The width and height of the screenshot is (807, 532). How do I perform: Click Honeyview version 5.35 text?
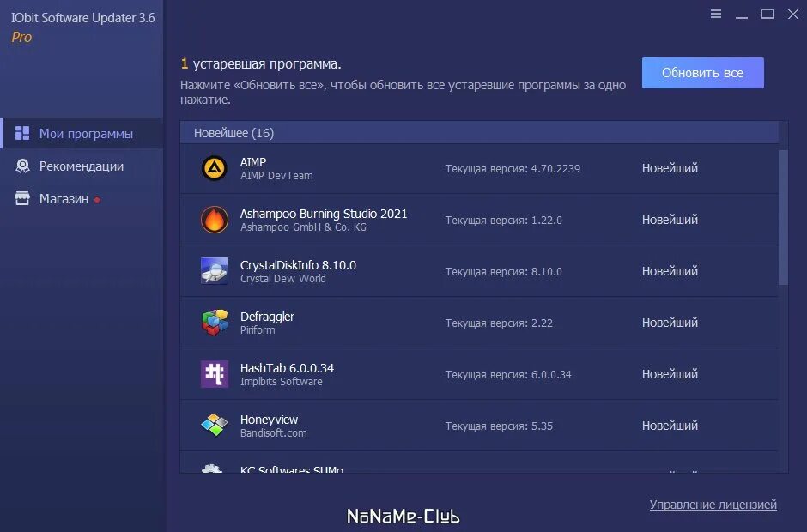pyautogui.click(x=499, y=426)
